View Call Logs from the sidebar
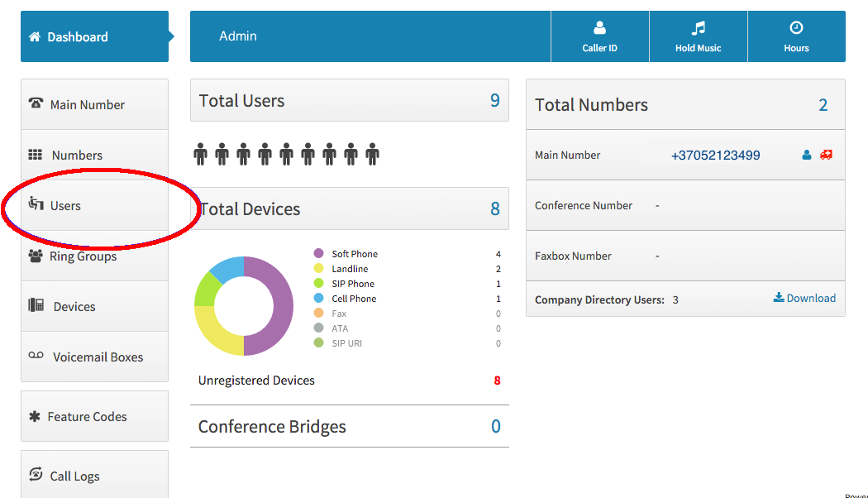868x498 pixels. point(74,476)
